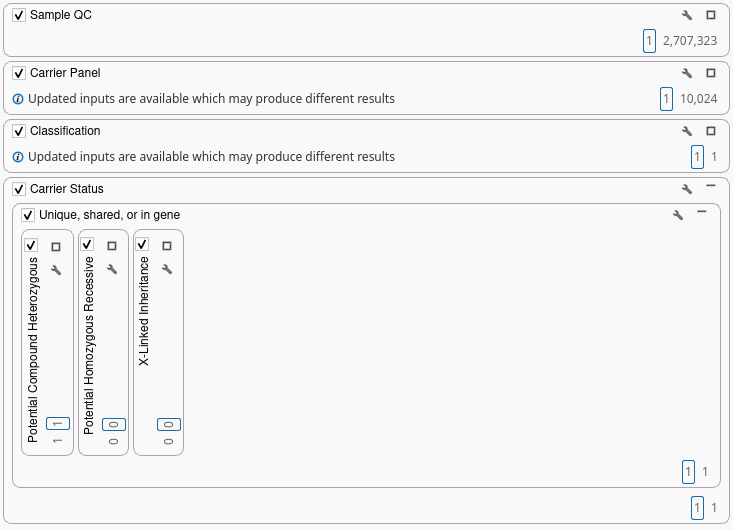Open Classification wrench settings
Image resolution: width=733 pixels, height=530 pixels.
[687, 132]
